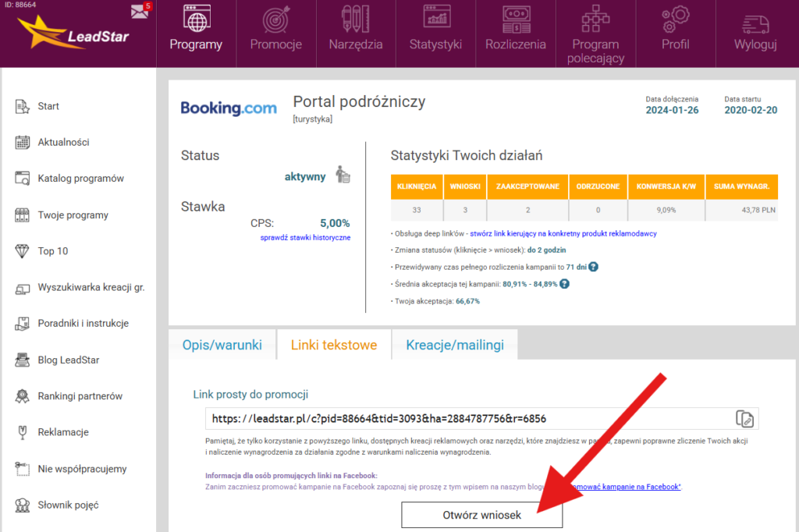The height and width of the screenshot is (532, 799).
Task: Click the Promocje target icon
Action: coord(276,19)
